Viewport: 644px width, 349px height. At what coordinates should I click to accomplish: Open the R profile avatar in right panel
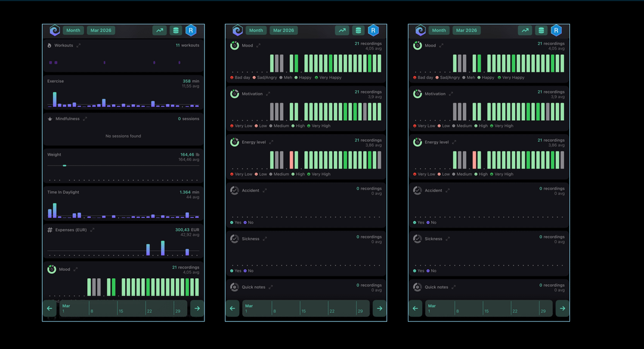(x=556, y=30)
